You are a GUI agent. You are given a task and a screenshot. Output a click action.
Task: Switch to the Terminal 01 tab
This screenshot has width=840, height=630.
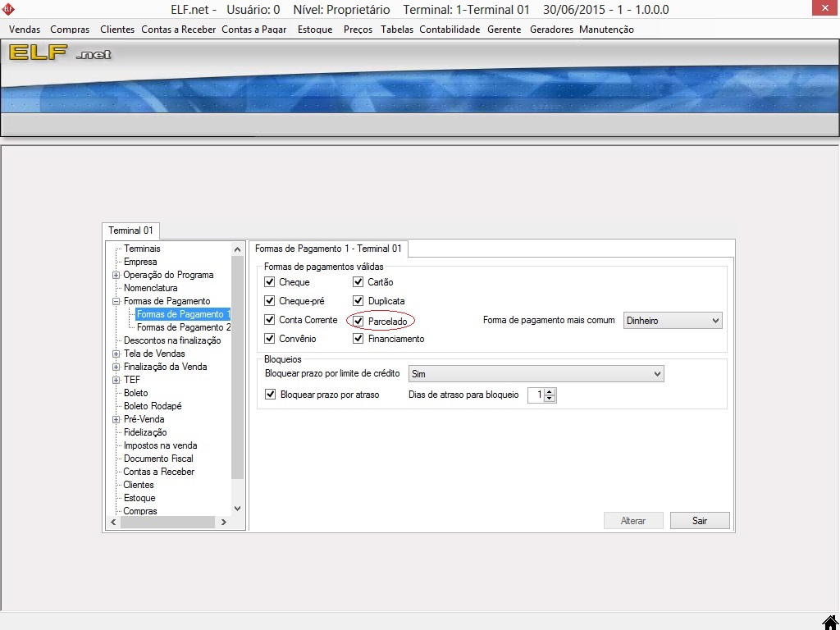[x=130, y=231]
